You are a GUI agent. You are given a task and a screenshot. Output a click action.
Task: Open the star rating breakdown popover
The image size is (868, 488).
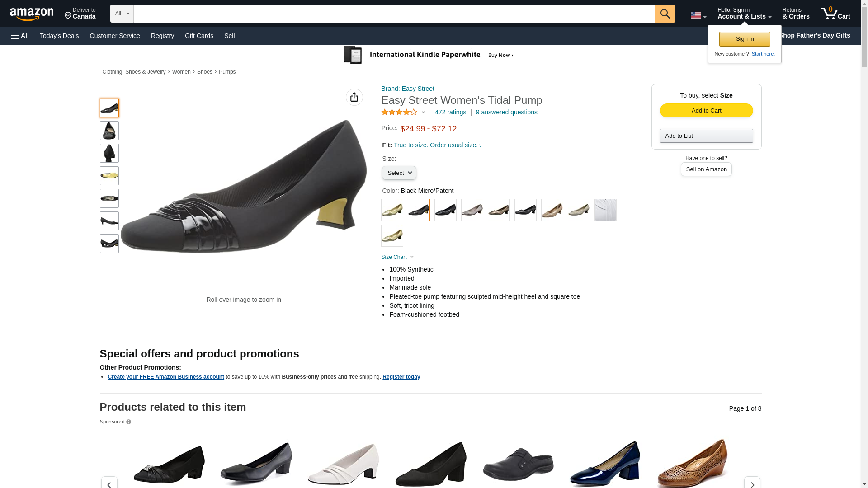[403, 112]
